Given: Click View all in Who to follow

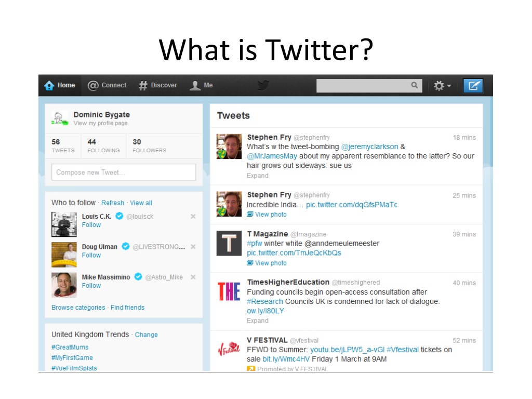Looking at the screenshot, I should click(141, 203).
